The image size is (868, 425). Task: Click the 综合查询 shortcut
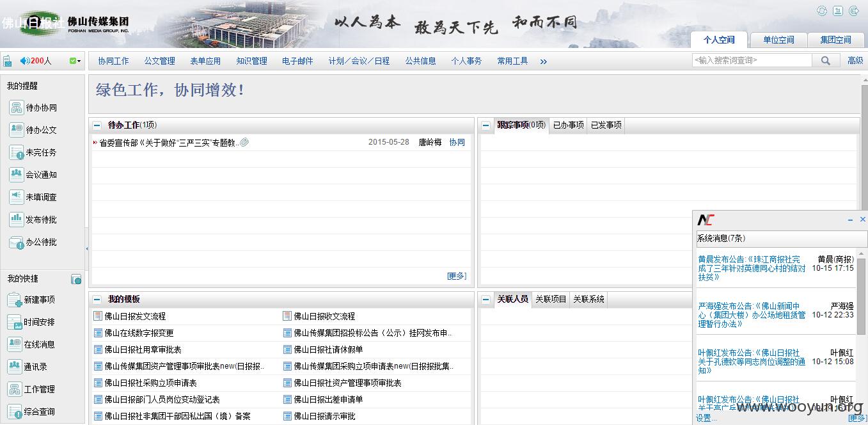click(32, 412)
